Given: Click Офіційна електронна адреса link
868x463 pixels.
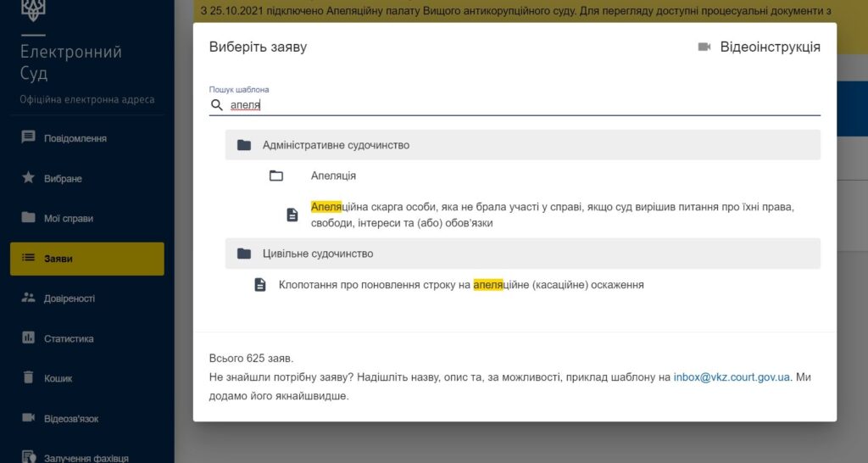Looking at the screenshot, I should 87,100.
